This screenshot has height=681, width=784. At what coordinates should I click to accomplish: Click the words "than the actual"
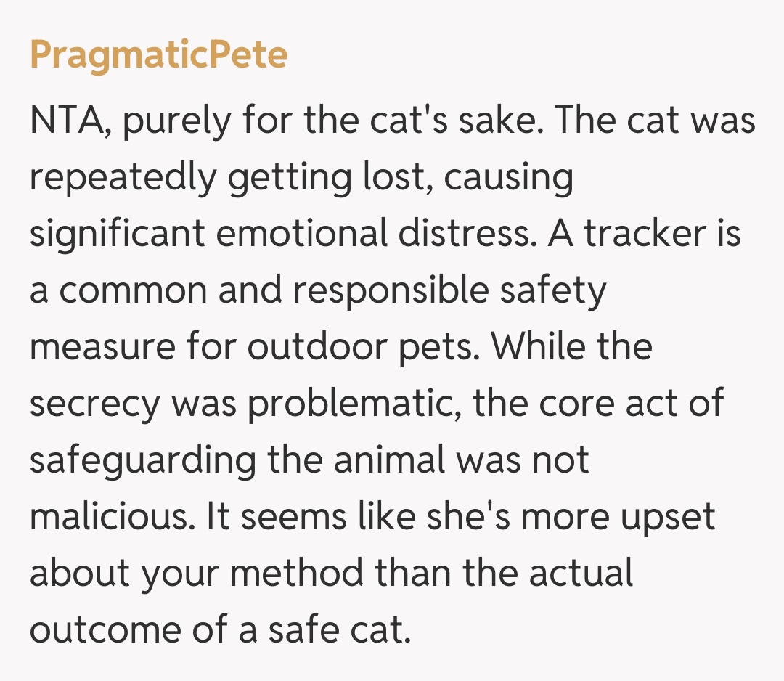coord(504,573)
